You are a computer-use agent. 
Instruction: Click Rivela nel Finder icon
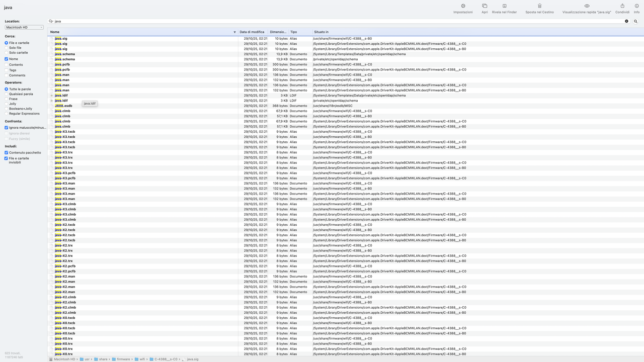tap(504, 7)
